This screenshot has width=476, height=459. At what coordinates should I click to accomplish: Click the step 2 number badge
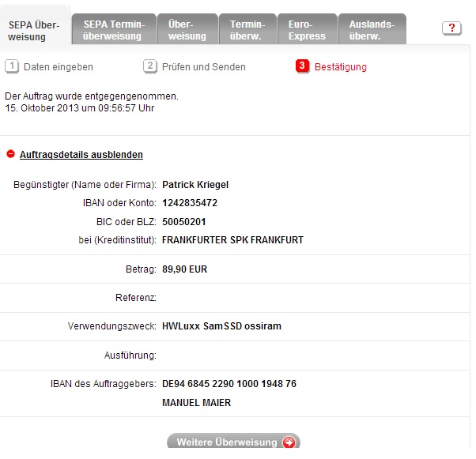point(150,66)
